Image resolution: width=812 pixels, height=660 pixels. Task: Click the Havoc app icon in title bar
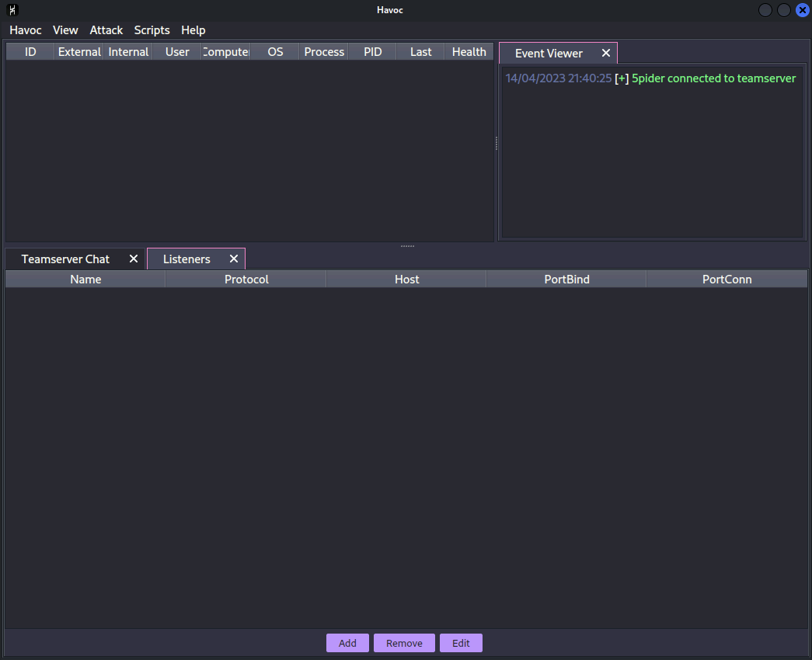[x=12, y=10]
